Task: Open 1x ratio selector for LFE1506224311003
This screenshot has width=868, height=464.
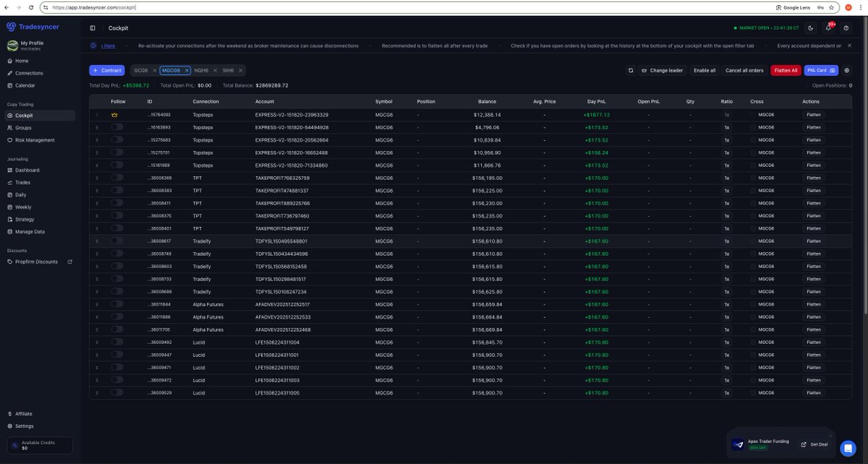Action: (727, 380)
